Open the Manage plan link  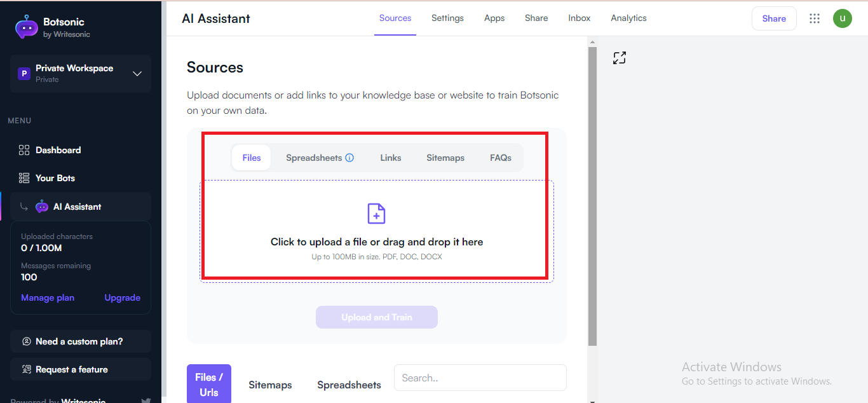point(48,297)
